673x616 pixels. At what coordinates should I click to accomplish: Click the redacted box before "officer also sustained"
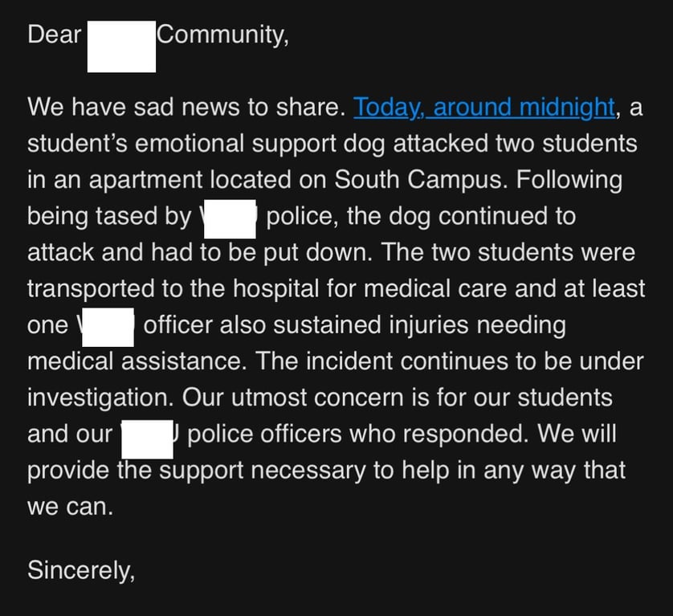107,327
